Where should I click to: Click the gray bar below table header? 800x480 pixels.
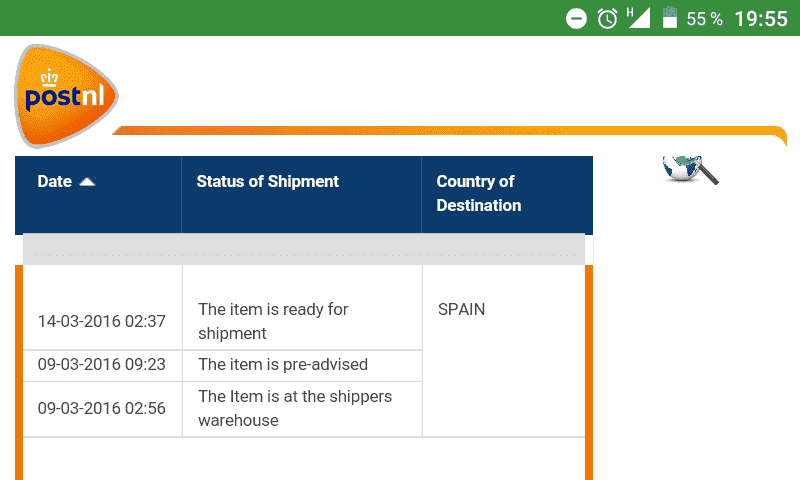tap(304, 249)
